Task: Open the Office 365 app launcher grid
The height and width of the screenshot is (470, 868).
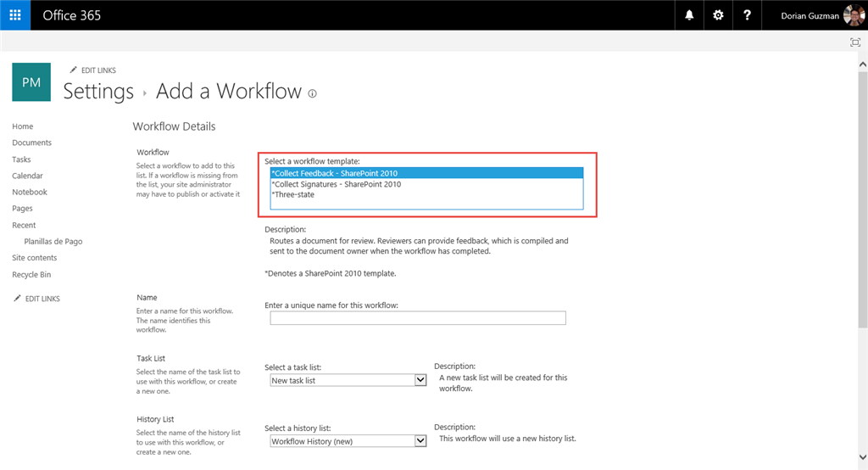Action: pos(15,15)
